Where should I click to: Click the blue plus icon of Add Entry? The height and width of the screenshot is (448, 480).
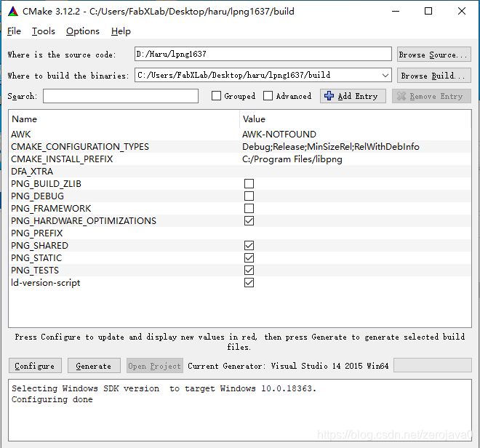coord(329,96)
